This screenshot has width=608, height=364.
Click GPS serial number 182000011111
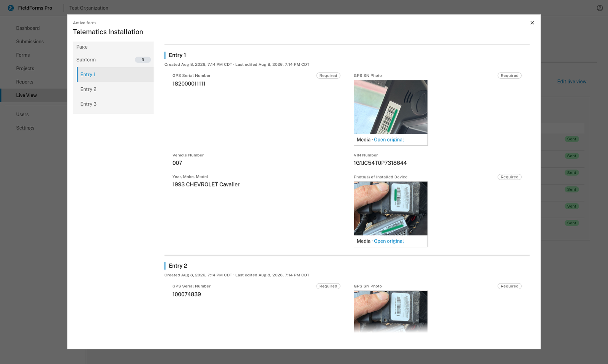click(x=189, y=84)
